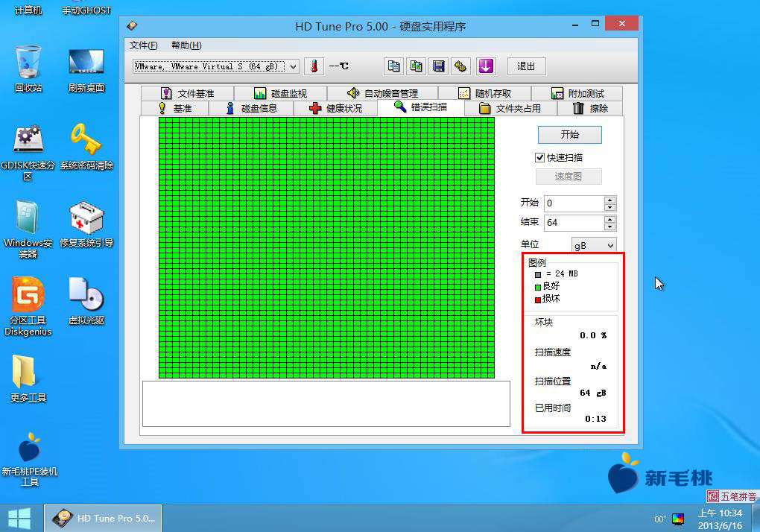Viewport: 760px width, 532px height.
Task: Decrease the 结束 end value spinner
Action: point(609,227)
